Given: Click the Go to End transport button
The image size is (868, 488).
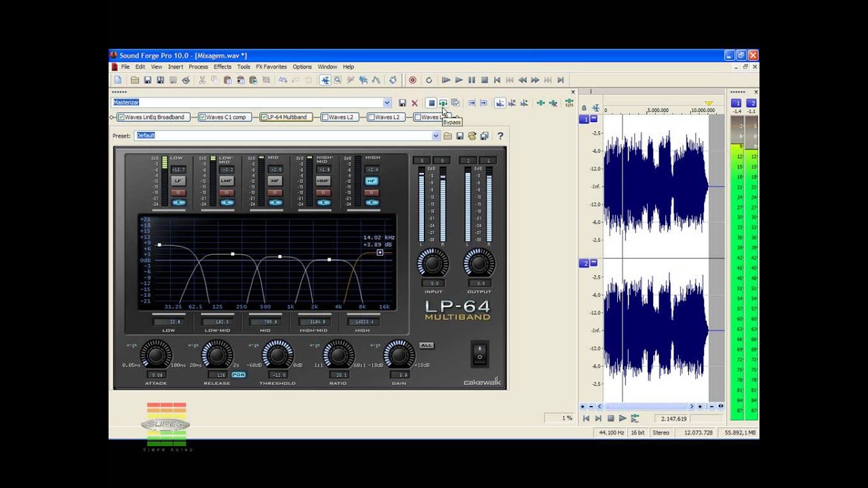Looking at the screenshot, I should (x=560, y=80).
